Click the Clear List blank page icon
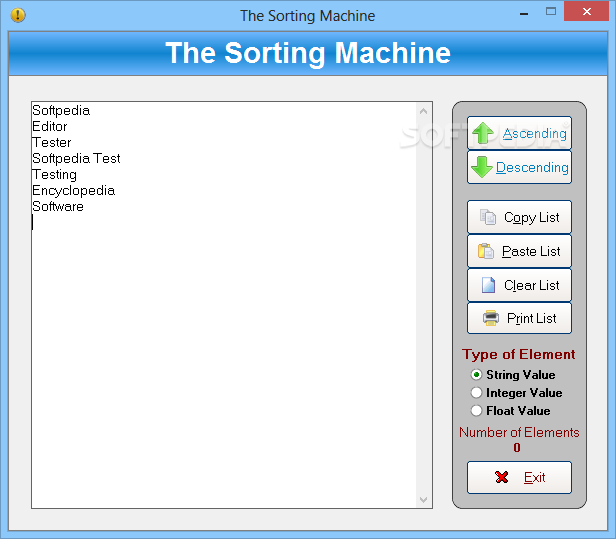616x539 pixels. (x=488, y=285)
